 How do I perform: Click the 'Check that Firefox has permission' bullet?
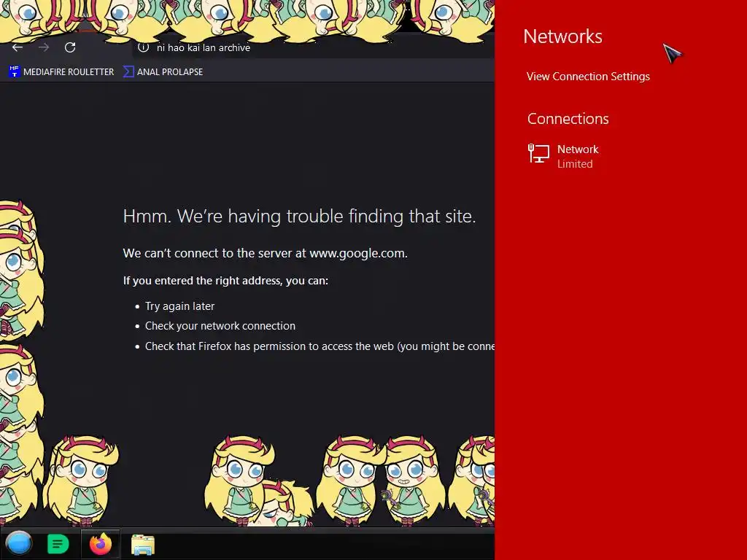pos(320,346)
